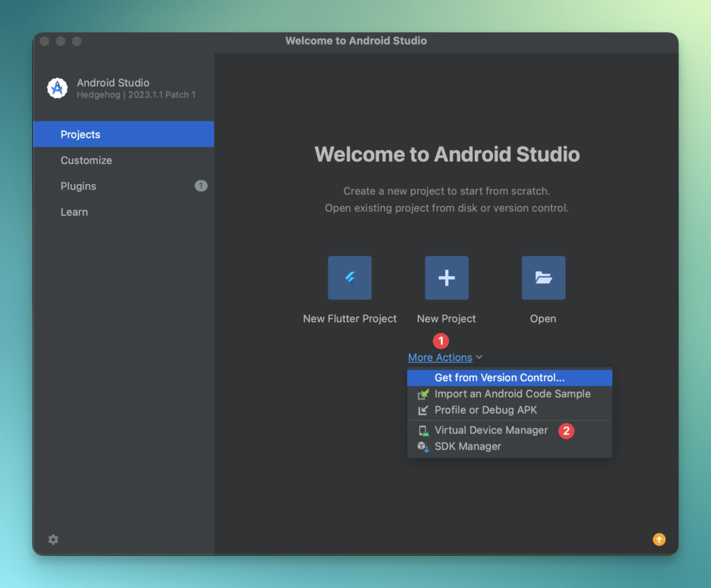711x588 pixels.
Task: Click the Hedgehog 2023.1.1 Patch 1 version text
Action: (136, 94)
